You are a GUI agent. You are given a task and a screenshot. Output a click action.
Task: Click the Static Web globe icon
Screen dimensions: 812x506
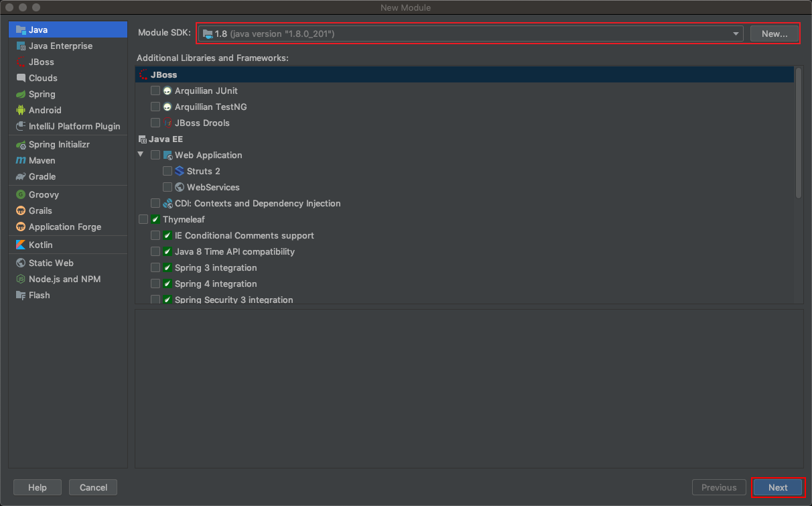pyautogui.click(x=21, y=263)
